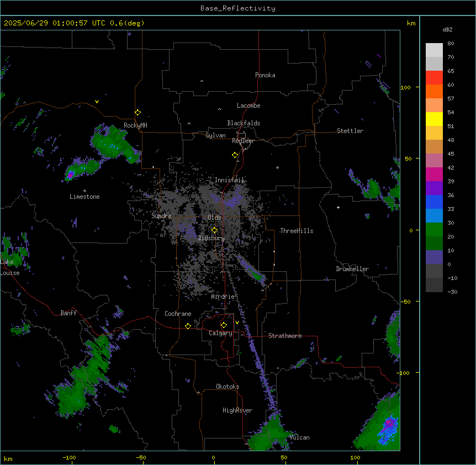This screenshot has width=476, height=465.
Task: Click the Airdrie label
Action: point(223,297)
